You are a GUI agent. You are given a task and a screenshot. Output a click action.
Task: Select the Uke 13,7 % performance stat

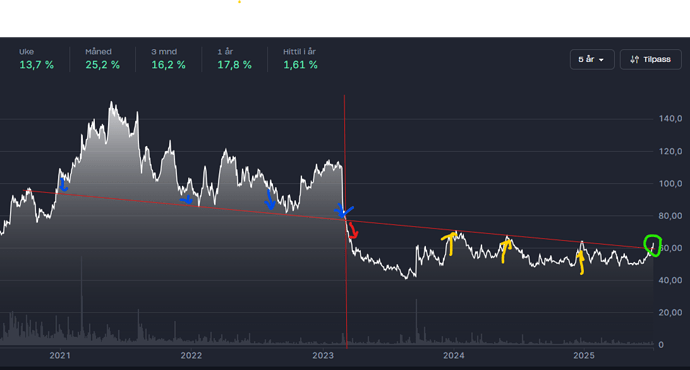[37, 59]
